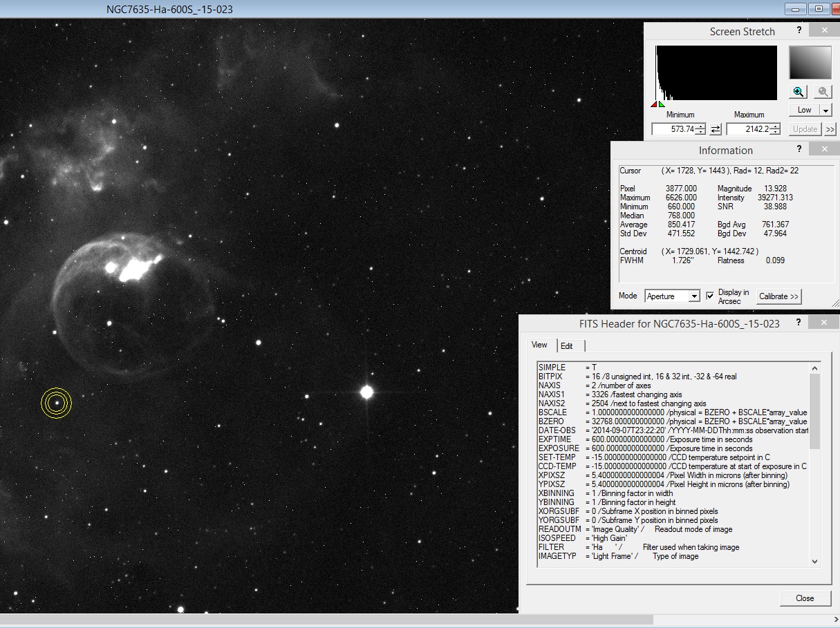The width and height of the screenshot is (840, 628).
Task: Close the FITS Header window with Close button
Action: click(805, 598)
